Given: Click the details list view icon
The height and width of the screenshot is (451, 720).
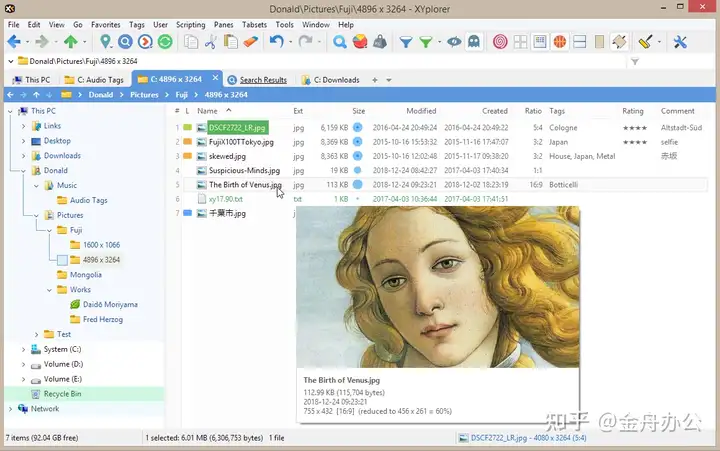Looking at the screenshot, I should click(x=540, y=42).
